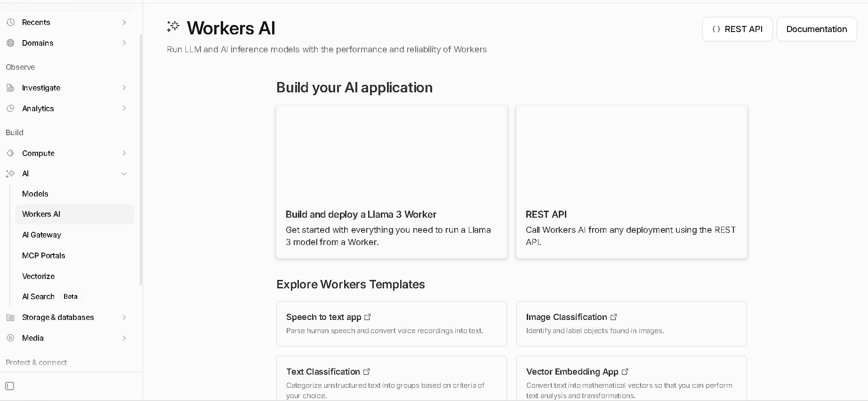The width and height of the screenshot is (868, 401).
Task: Open the external link icon beside Image Classification
Action: [614, 317]
